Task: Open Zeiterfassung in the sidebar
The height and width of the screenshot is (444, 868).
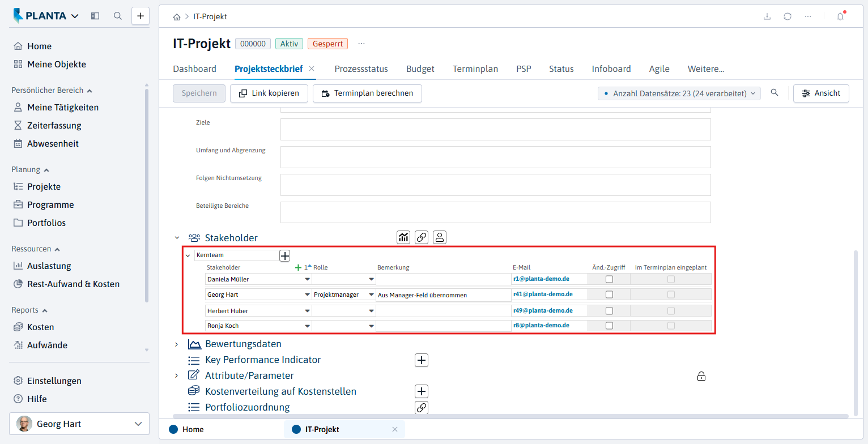Action: [x=54, y=125]
